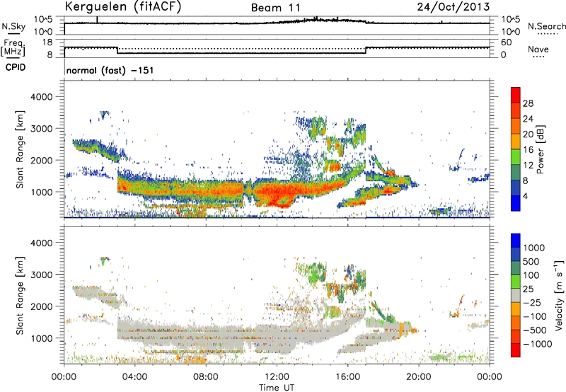Click the "60" Nave axis tick

(x=507, y=42)
